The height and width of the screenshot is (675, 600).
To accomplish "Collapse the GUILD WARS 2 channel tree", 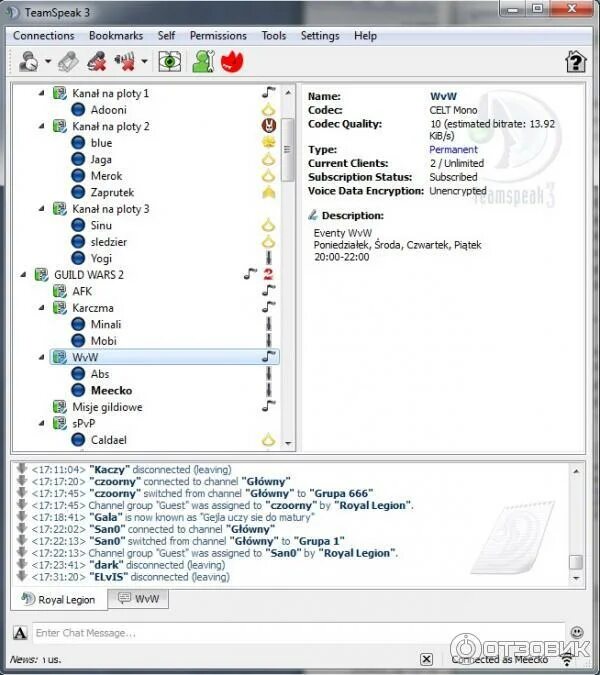I will click(x=23, y=275).
